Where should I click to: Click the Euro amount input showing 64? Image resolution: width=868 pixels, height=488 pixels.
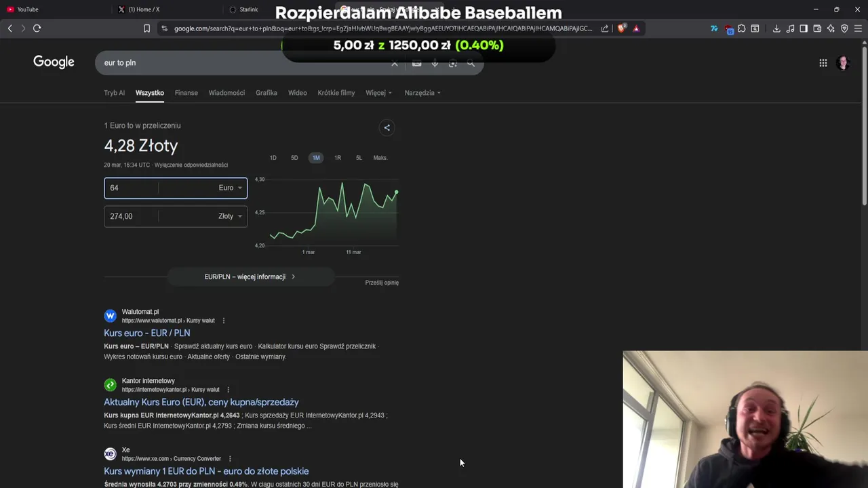tap(132, 188)
